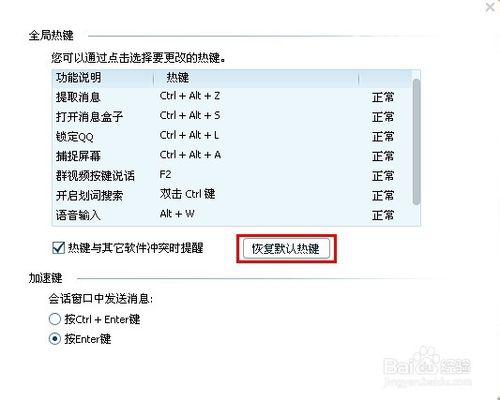Click the Ctrl + Alt + A hotkey

pos(190,155)
